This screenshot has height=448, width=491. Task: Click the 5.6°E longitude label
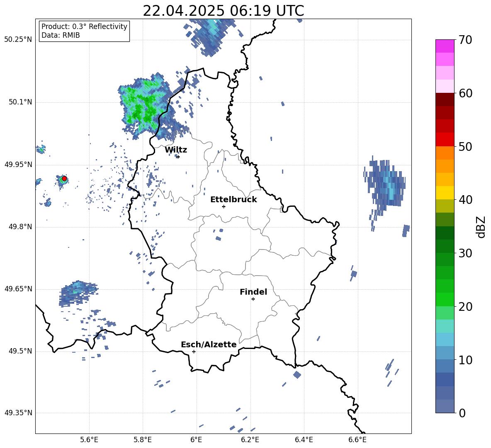coord(89,440)
